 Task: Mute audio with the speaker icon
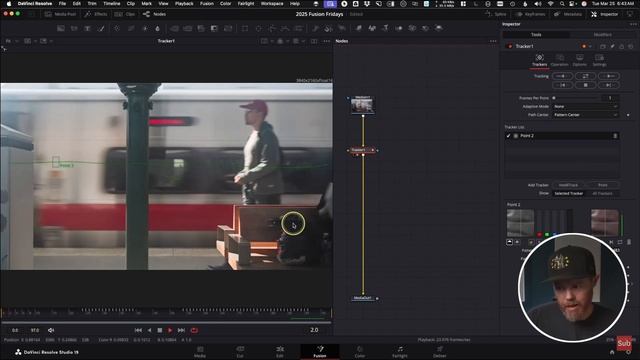click(x=51, y=330)
